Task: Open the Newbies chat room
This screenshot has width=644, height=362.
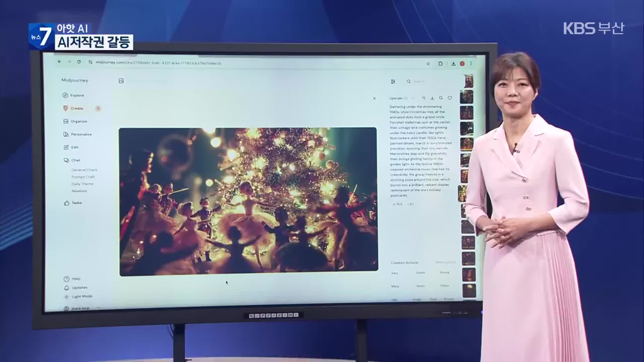Action: (x=79, y=191)
